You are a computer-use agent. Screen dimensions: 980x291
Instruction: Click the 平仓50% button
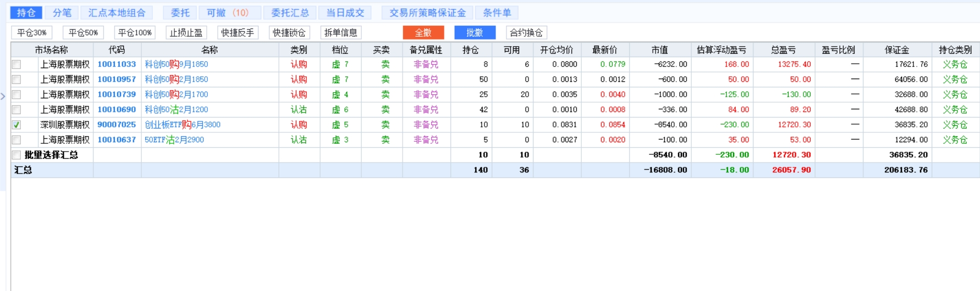83,33
